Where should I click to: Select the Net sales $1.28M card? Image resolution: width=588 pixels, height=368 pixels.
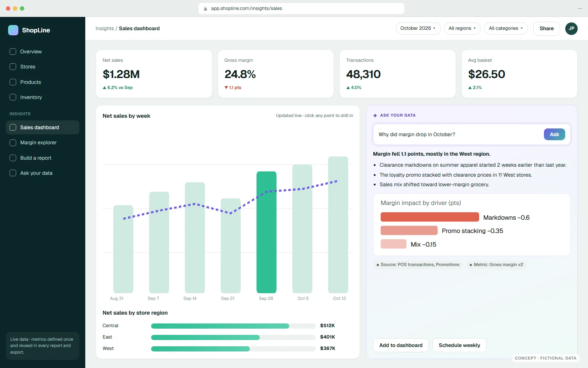click(x=154, y=74)
